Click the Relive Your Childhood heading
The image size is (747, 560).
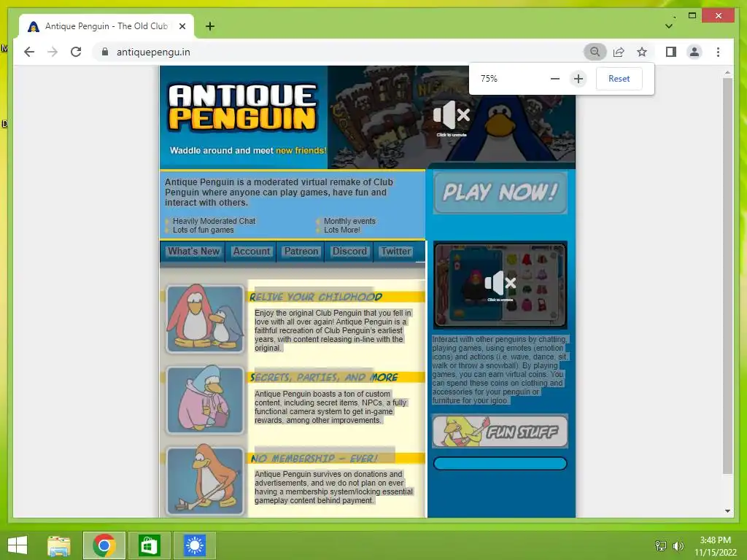coord(316,297)
